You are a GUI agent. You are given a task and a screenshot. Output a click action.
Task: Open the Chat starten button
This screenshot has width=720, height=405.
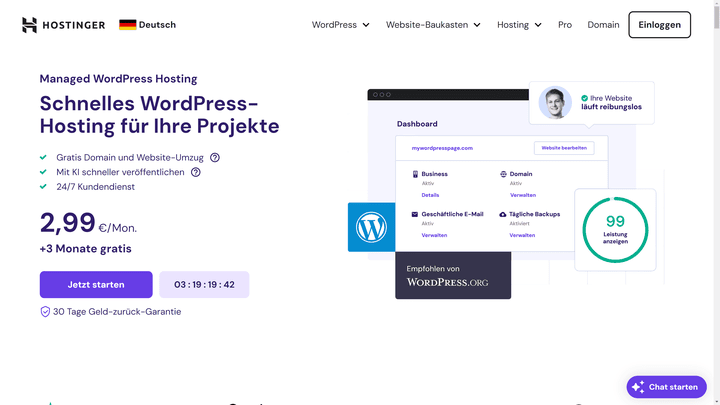666,387
